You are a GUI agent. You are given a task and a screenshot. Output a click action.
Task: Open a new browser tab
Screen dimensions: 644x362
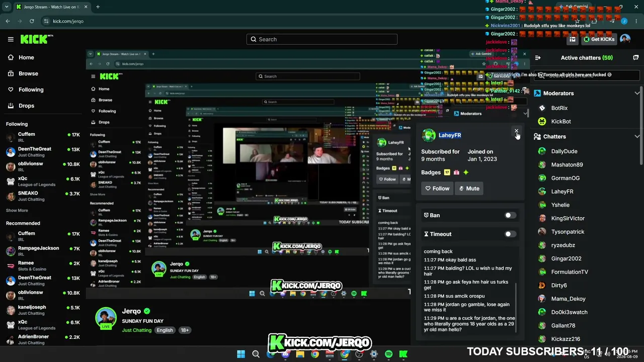click(x=98, y=7)
